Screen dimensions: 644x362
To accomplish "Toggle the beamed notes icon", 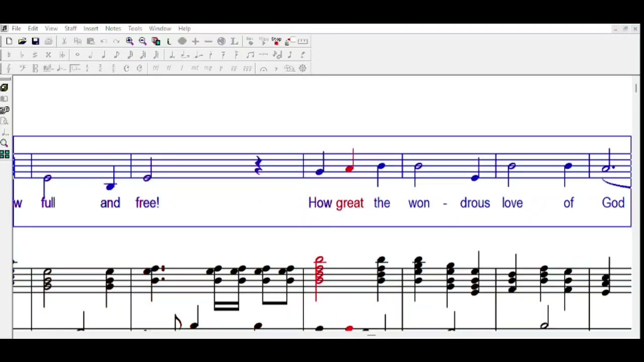I will pos(251,55).
